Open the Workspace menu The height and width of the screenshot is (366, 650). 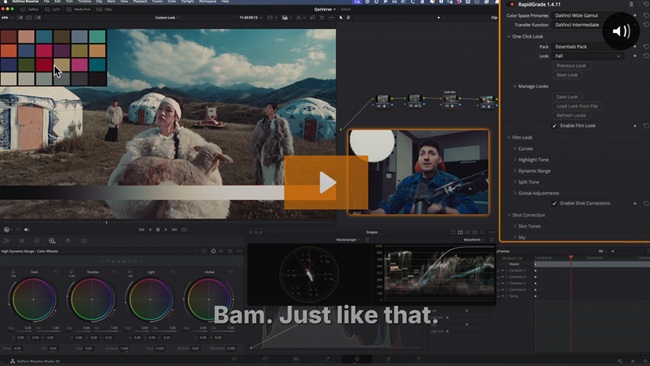(x=207, y=2)
